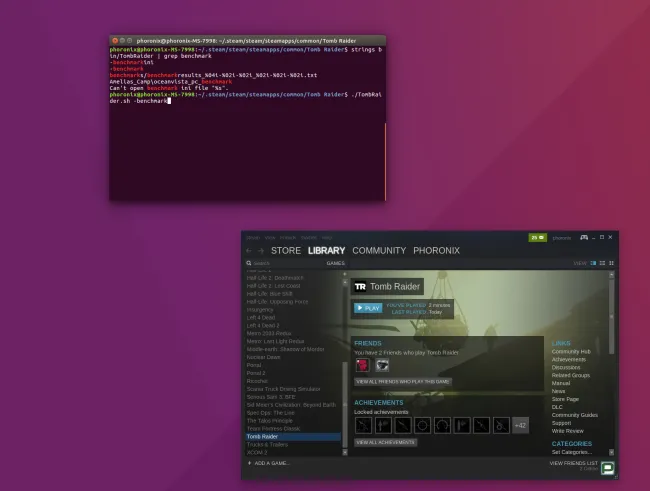650x491 pixels.
Task: Switch library to list view icon
Action: 602,263
